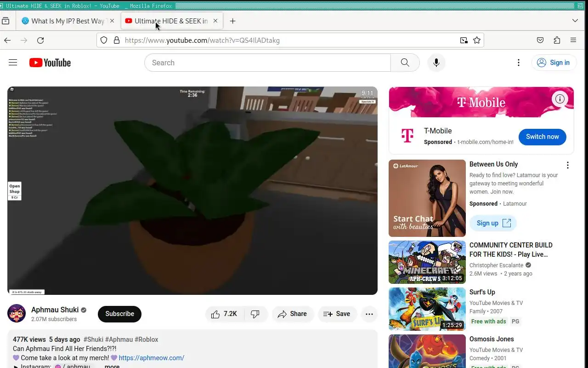Image resolution: width=588 pixels, height=368 pixels.
Task: Open YouTube settings three-dot menu
Action: (x=519, y=63)
